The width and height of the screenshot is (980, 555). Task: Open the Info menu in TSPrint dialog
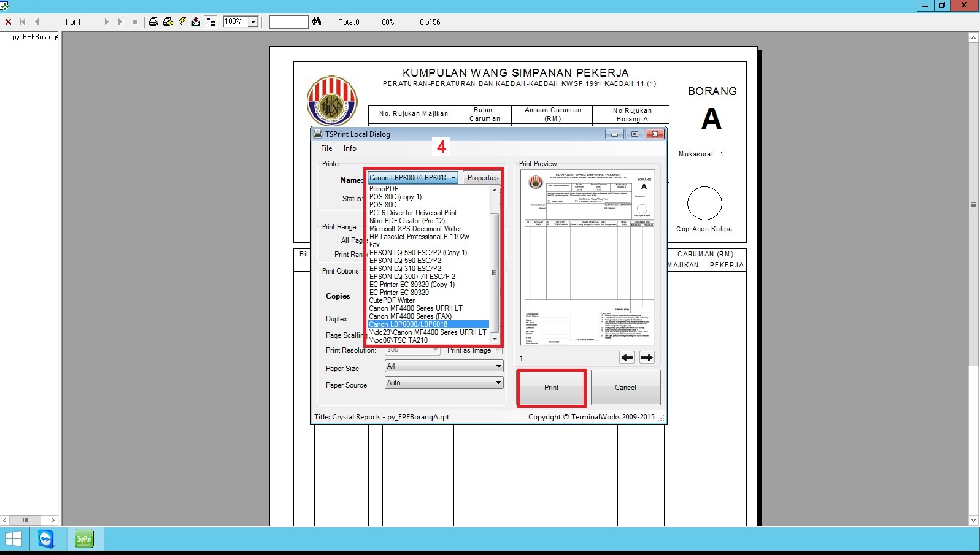tap(350, 148)
